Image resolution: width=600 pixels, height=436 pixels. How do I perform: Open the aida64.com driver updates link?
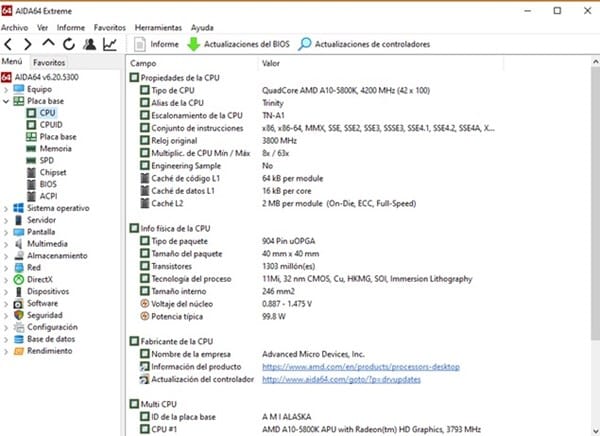coord(341,379)
